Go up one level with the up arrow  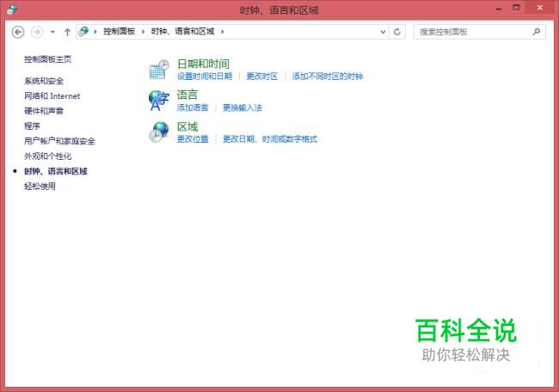67,32
